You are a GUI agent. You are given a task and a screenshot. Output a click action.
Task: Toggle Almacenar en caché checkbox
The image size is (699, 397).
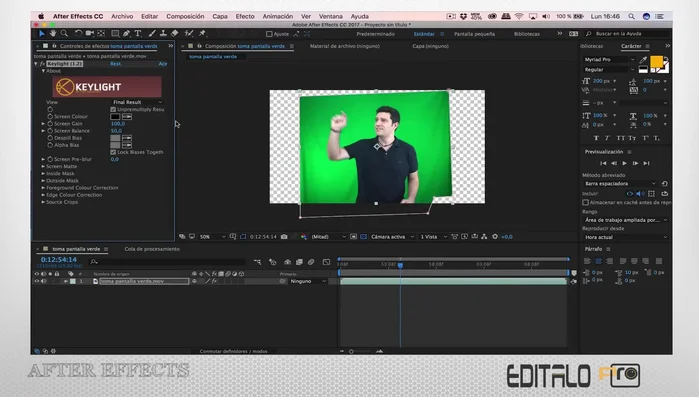tap(585, 203)
